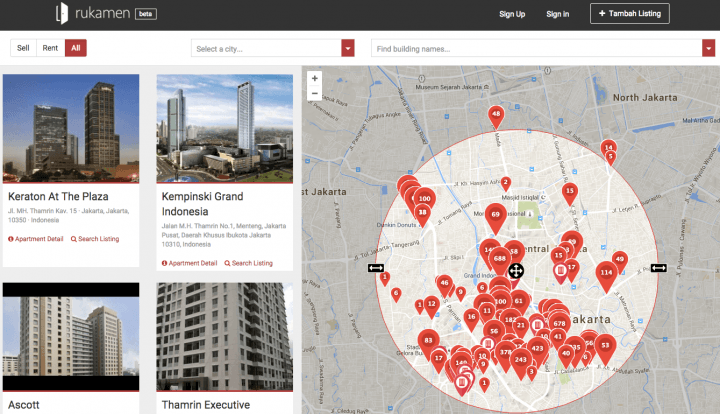Click the map marker labeled 40
The width and height of the screenshot is (720, 414).
click(566, 355)
